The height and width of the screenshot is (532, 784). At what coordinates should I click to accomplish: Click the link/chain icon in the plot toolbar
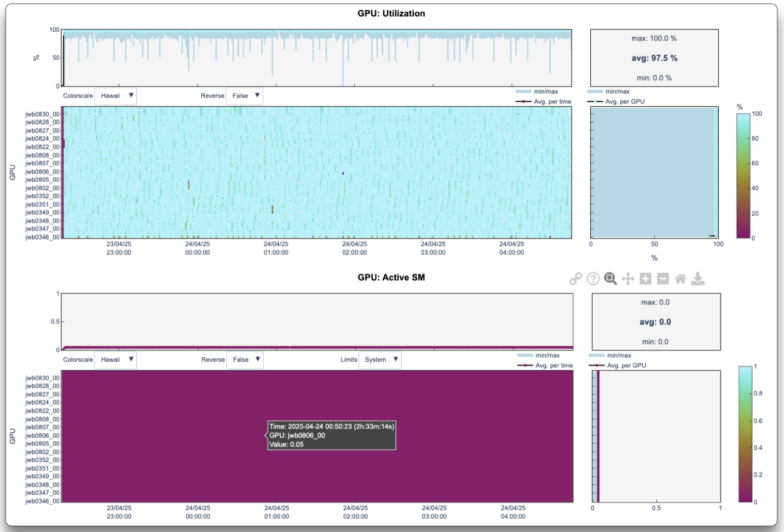[x=575, y=279]
